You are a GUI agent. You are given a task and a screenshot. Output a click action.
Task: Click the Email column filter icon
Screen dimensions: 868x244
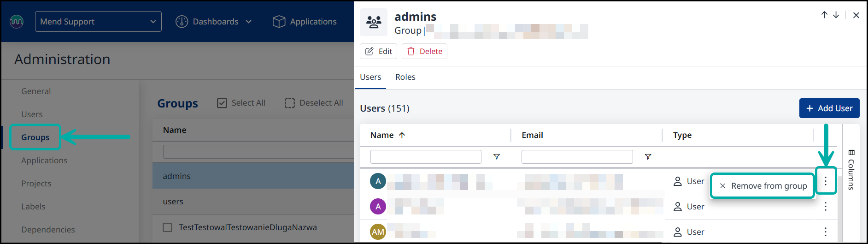(x=648, y=157)
